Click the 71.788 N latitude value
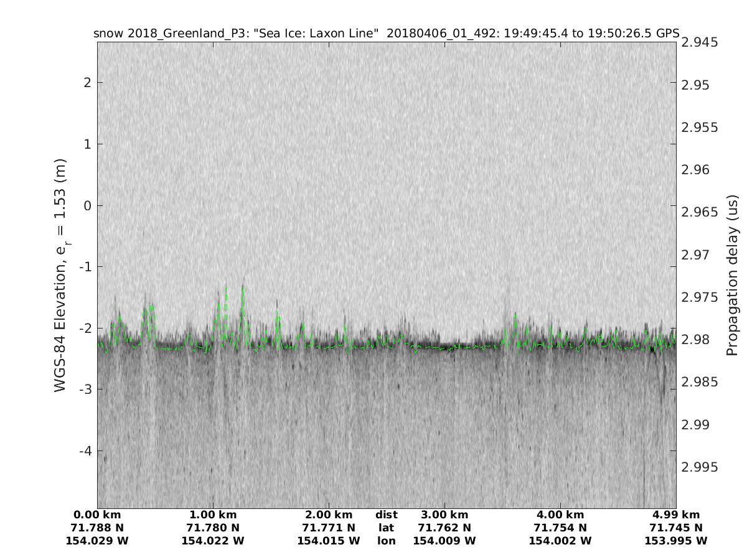 [97, 528]
